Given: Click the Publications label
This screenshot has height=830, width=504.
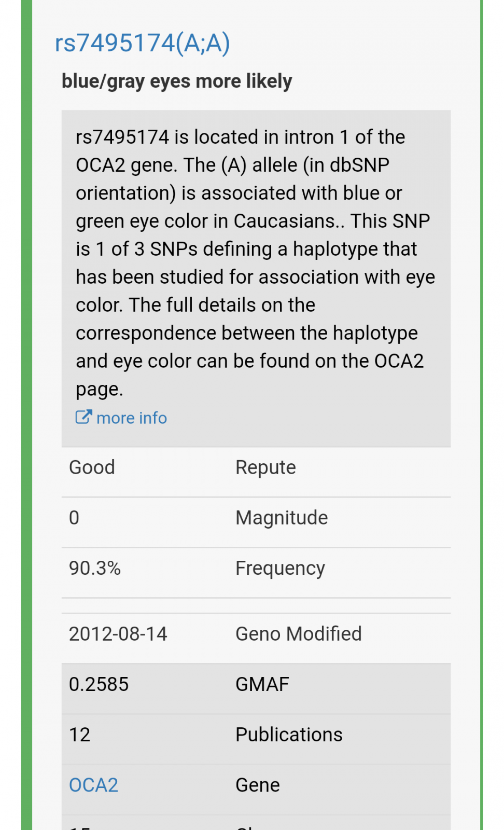Looking at the screenshot, I should [x=289, y=734].
